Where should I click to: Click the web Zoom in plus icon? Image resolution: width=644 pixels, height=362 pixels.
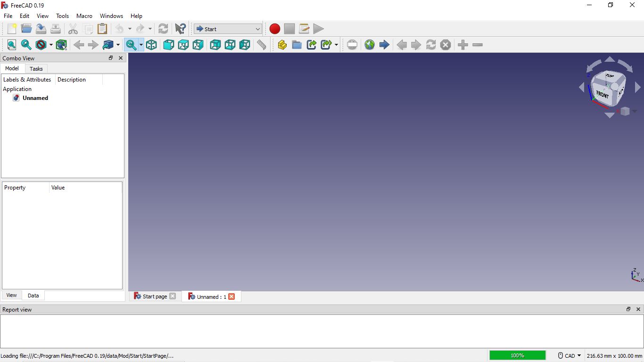(x=463, y=45)
